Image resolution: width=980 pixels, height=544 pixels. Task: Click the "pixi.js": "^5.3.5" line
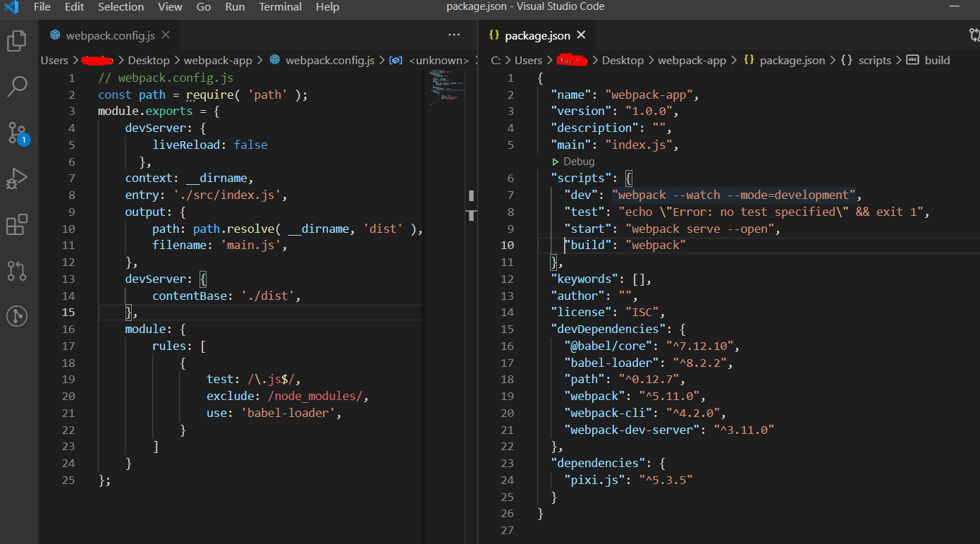coord(629,480)
